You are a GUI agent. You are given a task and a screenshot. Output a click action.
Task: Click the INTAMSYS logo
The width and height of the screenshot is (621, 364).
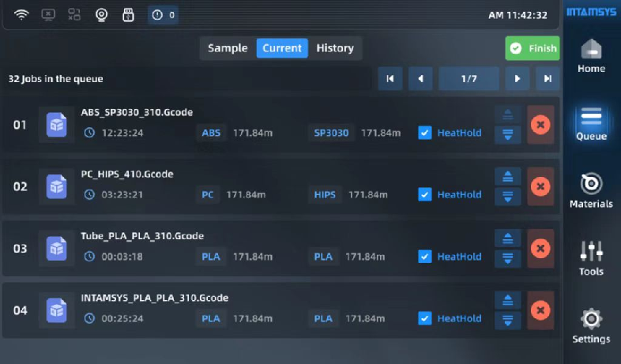(x=591, y=12)
